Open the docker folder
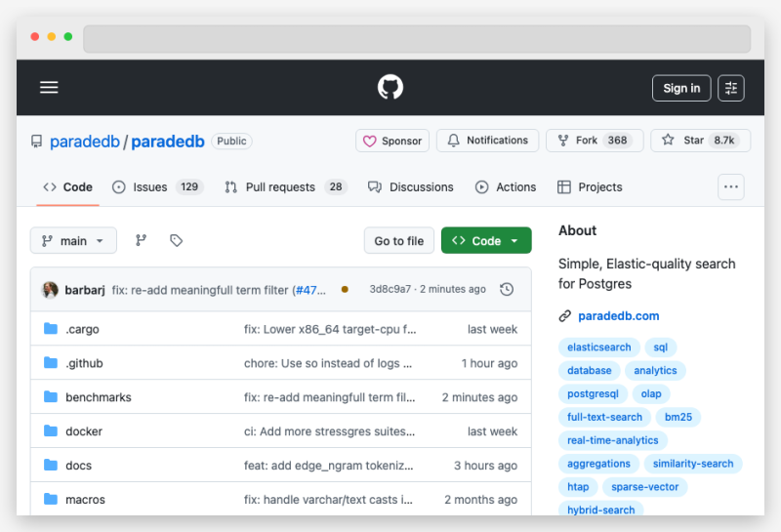The height and width of the screenshot is (532, 781). (84, 431)
